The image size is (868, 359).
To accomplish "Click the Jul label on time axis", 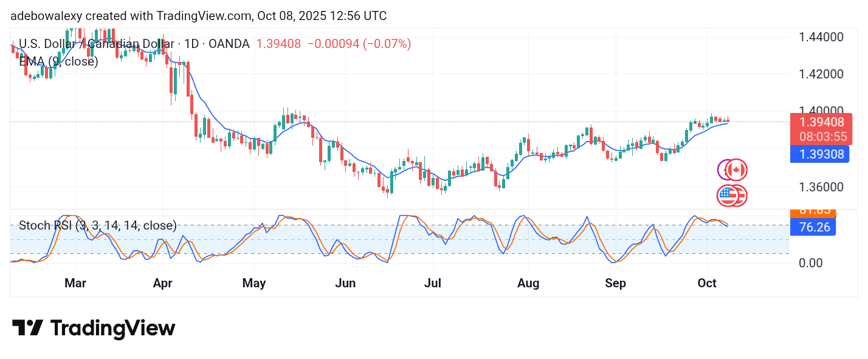I will click(x=432, y=283).
